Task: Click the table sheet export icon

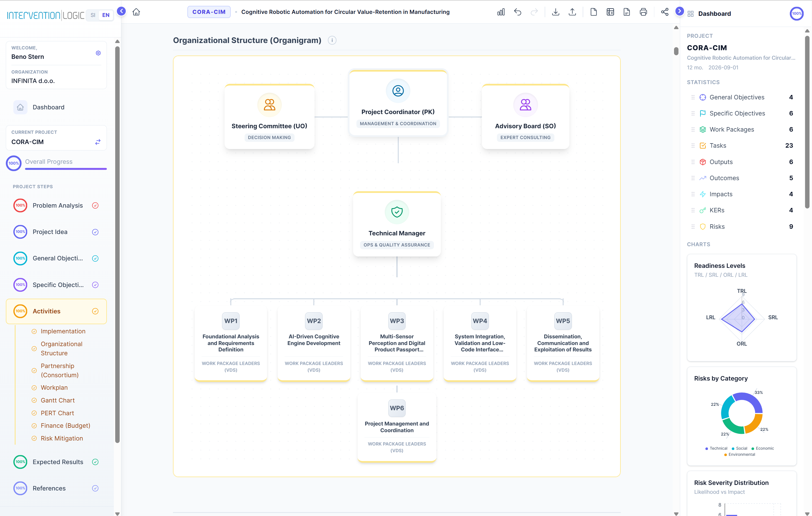Action: tap(610, 12)
